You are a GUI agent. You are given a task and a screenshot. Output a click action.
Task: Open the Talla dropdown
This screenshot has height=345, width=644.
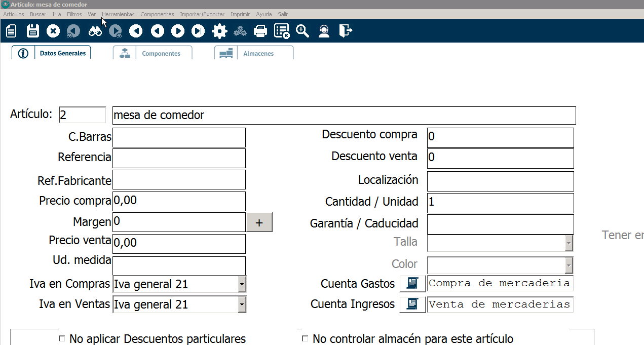point(569,243)
